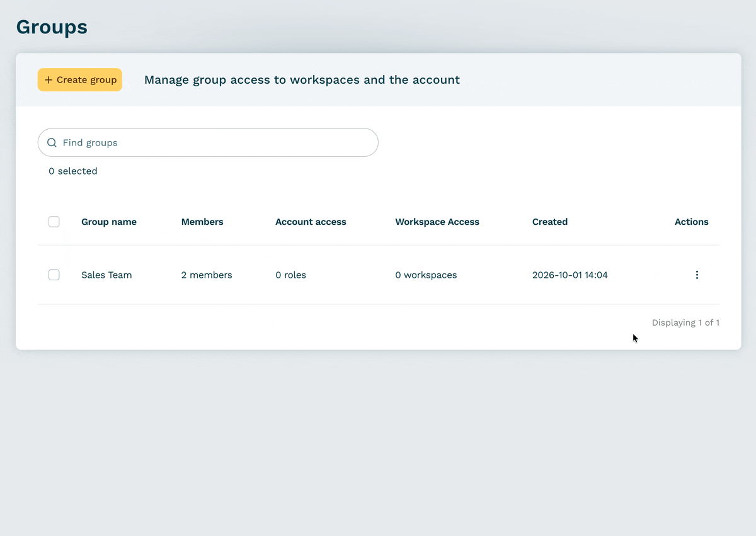
Task: Click the 'Manage group access' description text
Action: [302, 80]
